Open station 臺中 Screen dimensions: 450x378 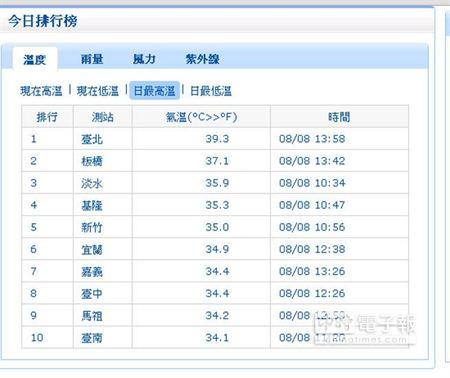tap(92, 294)
